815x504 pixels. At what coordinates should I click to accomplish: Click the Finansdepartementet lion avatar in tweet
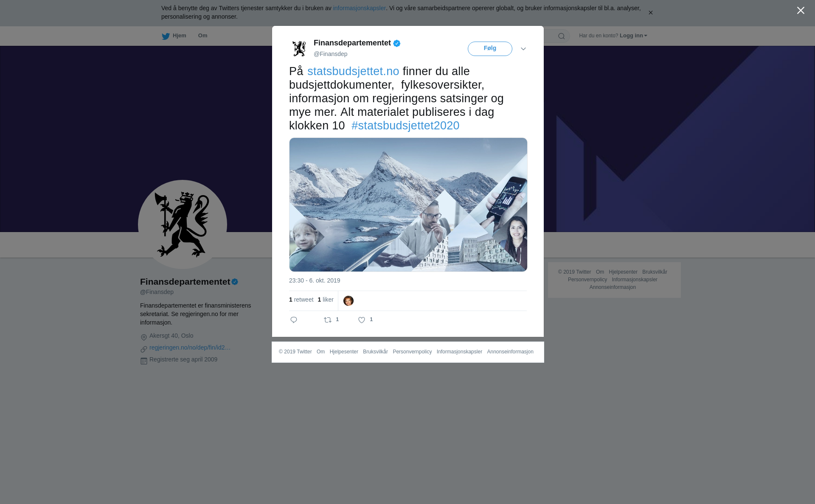tap(299, 48)
